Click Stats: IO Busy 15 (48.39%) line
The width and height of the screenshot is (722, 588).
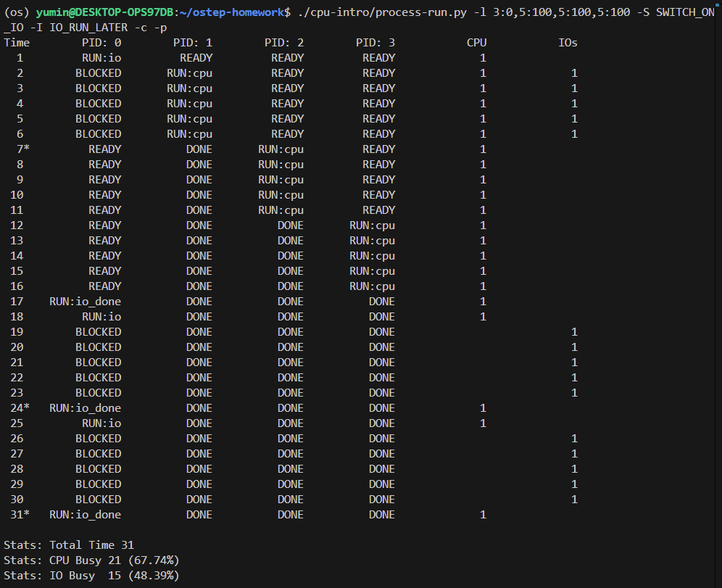point(91,576)
